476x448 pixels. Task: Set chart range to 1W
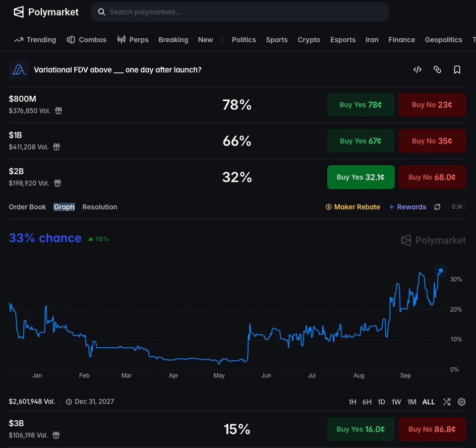[396, 402]
